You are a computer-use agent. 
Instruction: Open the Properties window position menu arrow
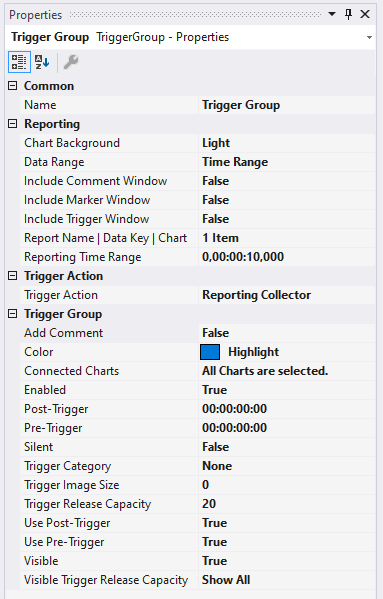(x=332, y=15)
